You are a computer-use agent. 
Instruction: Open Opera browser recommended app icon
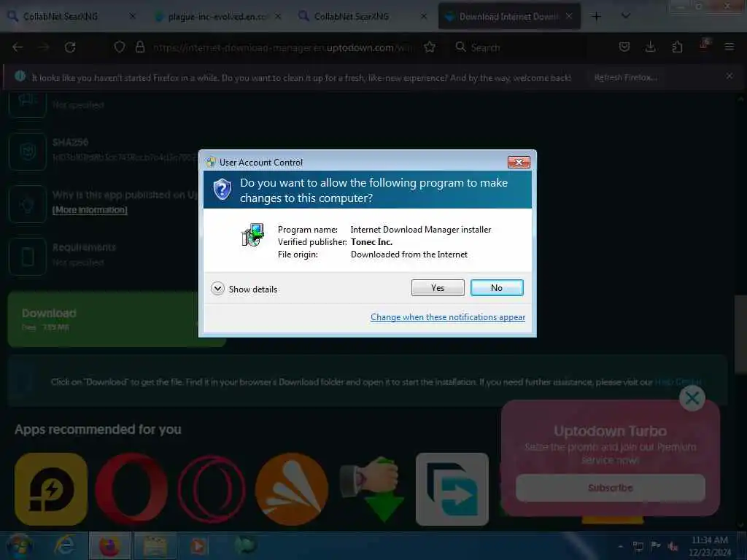(131, 489)
